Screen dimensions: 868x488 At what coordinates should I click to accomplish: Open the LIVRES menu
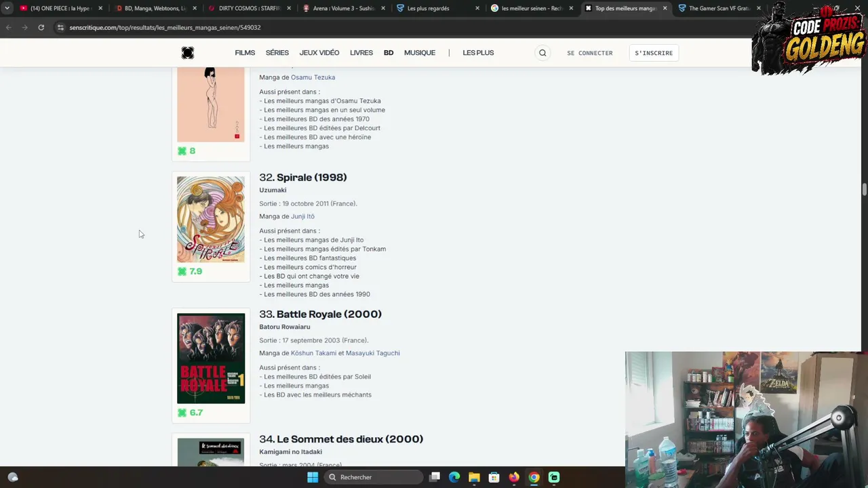361,53
